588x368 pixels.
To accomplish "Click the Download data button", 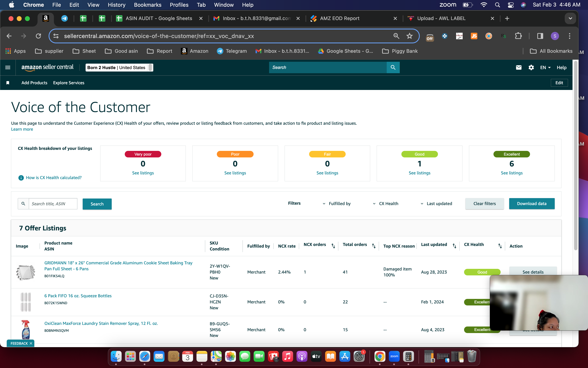I will point(532,203).
